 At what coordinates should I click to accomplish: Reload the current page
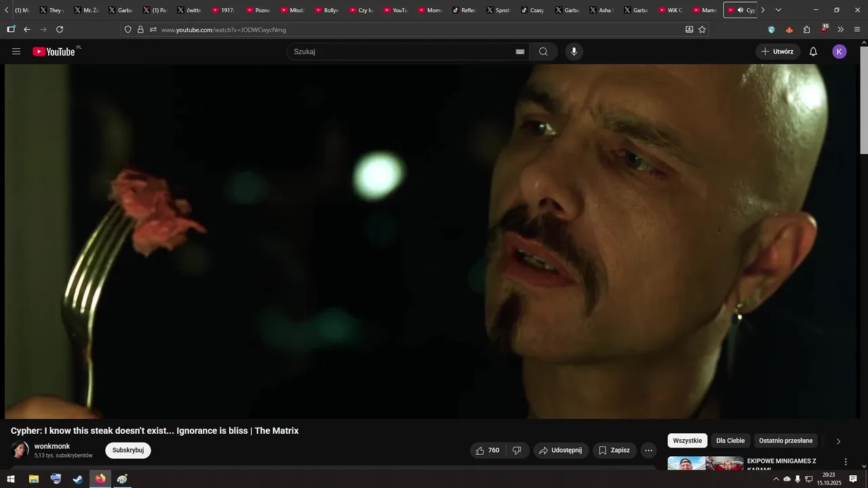[x=60, y=30]
